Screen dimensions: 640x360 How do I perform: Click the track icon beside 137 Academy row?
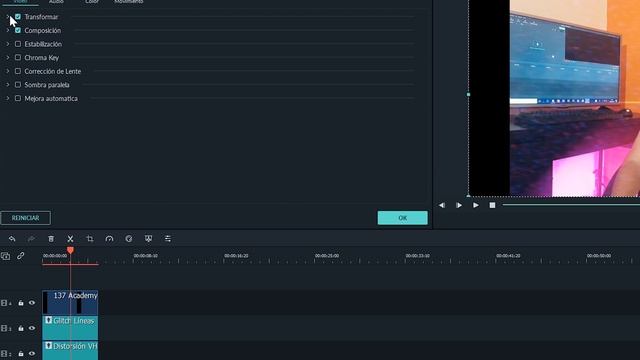5,303
